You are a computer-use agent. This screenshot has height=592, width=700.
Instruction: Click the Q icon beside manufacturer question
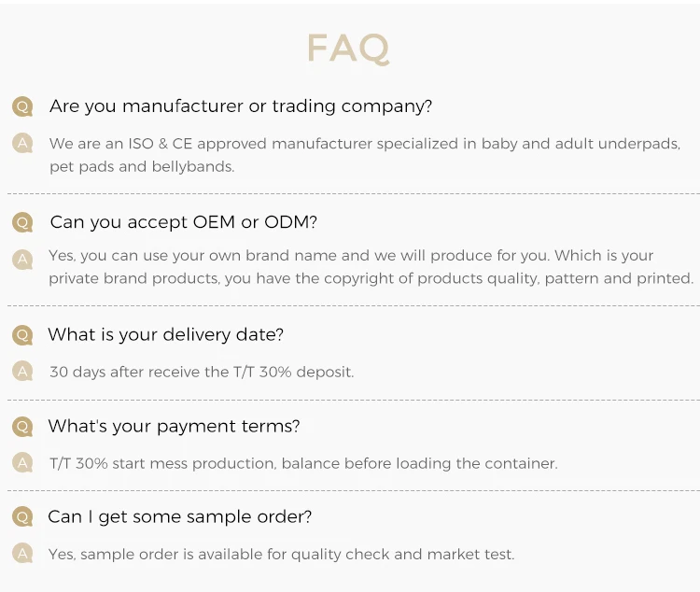click(x=22, y=106)
